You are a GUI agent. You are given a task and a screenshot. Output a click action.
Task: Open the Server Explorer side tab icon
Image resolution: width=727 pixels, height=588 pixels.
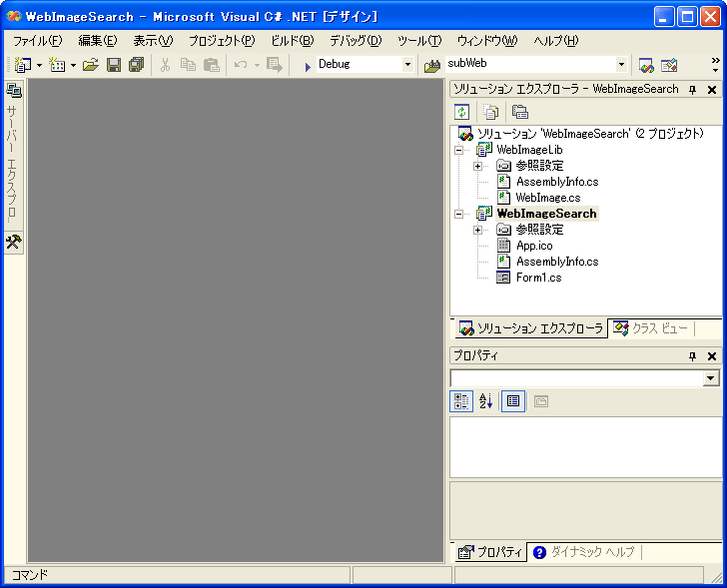(14, 91)
